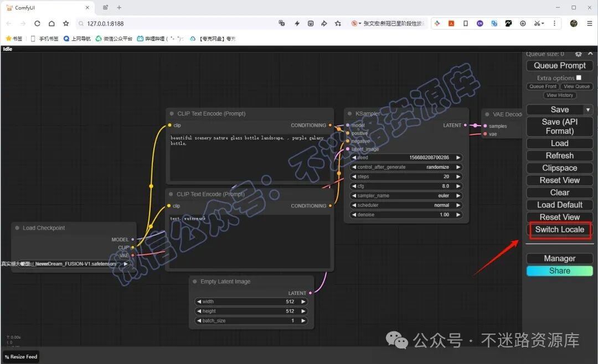Open the ComfyUI Manager
598x364 pixels.
tap(559, 258)
